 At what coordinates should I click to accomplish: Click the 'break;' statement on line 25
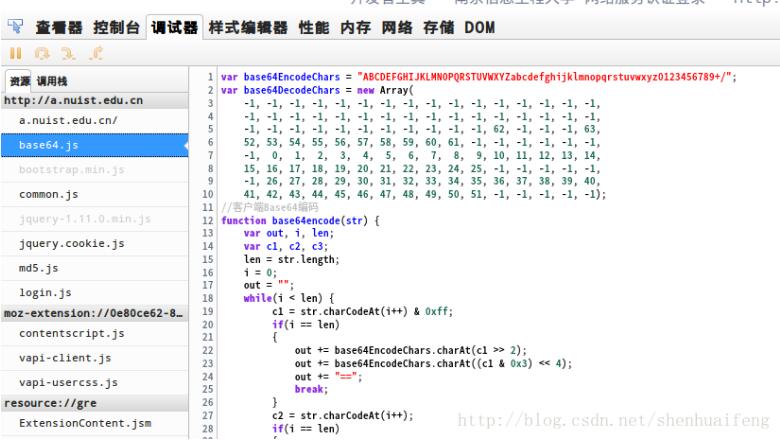tap(311, 389)
